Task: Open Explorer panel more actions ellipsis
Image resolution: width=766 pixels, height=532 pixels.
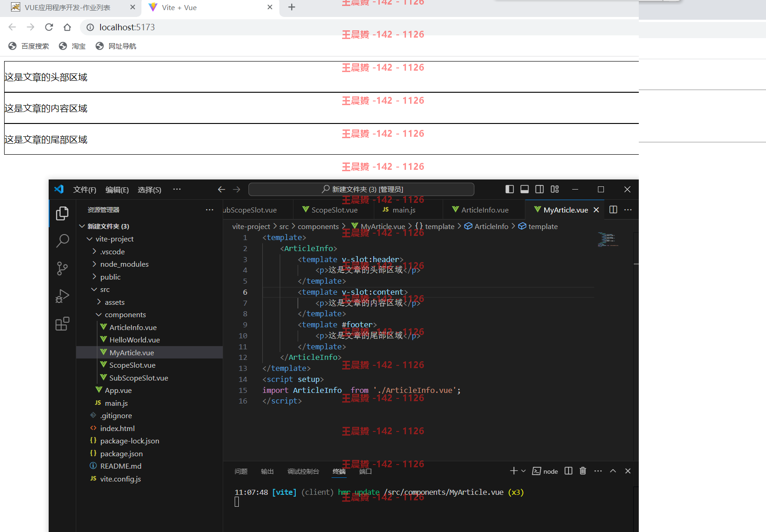Action: (x=209, y=210)
